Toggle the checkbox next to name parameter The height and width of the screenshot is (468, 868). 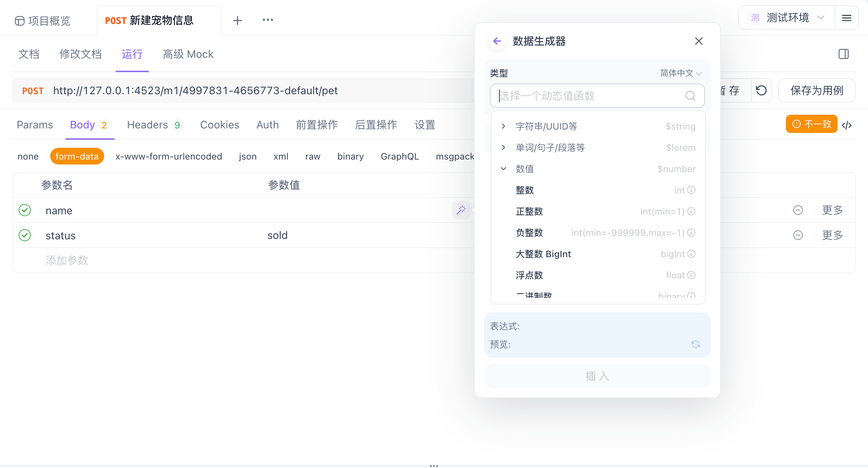24,210
